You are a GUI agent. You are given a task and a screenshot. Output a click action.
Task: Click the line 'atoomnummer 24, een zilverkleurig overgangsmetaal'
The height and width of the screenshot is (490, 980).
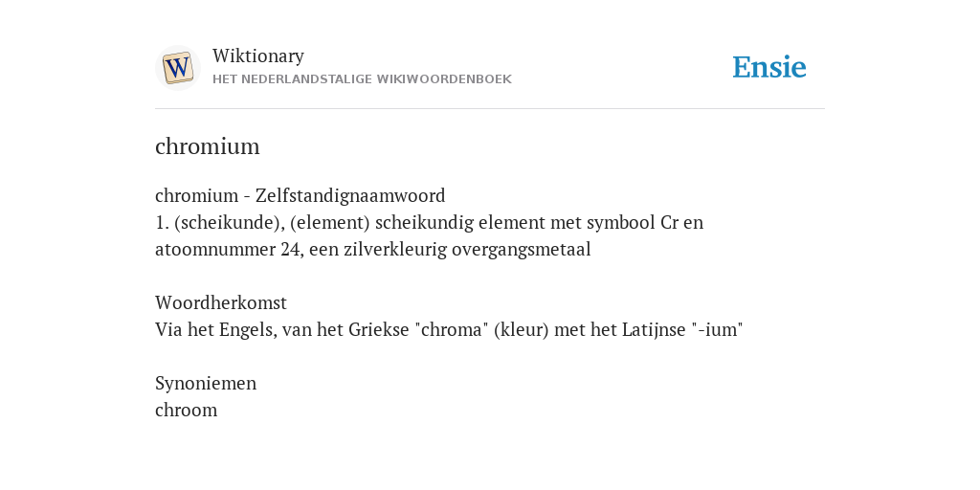372,250
